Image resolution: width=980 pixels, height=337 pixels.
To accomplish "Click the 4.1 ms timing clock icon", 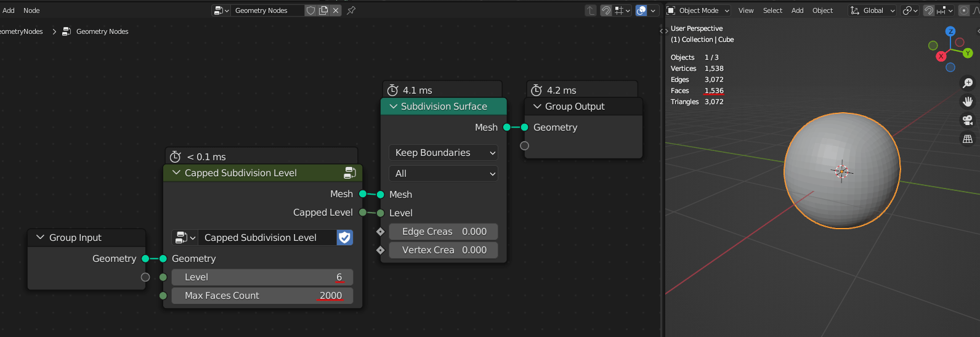I will tap(393, 91).
